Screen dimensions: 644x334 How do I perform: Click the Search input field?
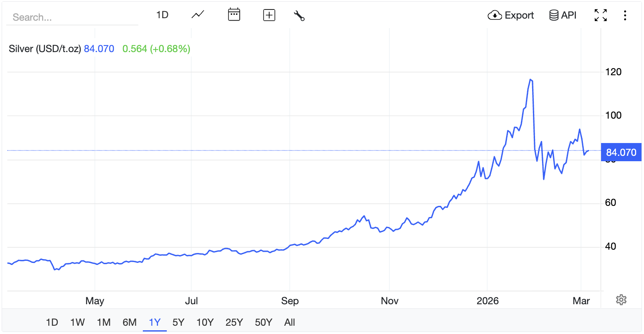[x=72, y=17]
